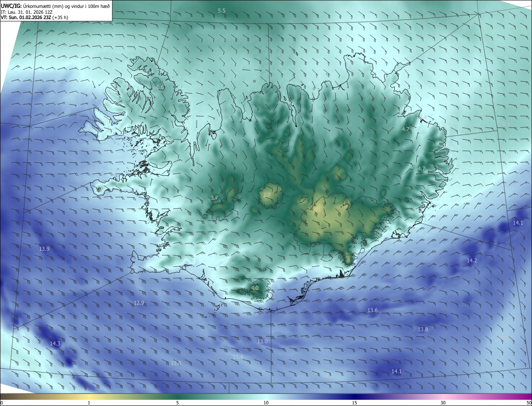Click the '(+35 h)' forecast offset text
The height and width of the screenshot is (406, 532).
point(60,17)
